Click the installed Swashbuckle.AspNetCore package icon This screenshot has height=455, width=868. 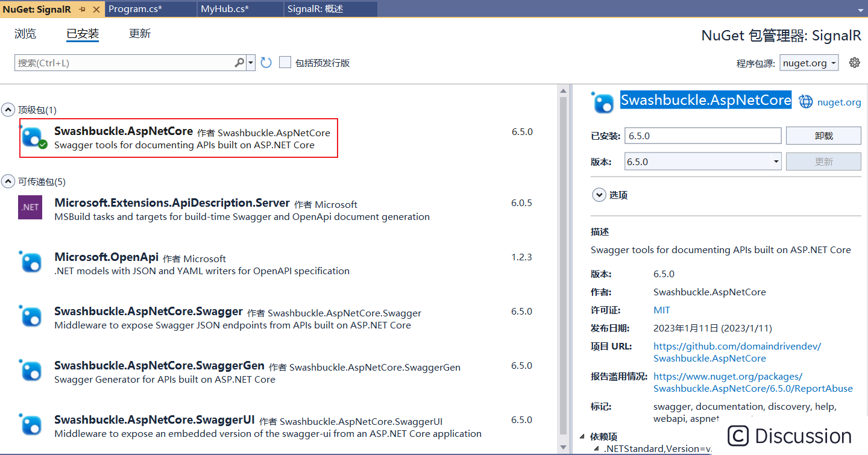[x=32, y=137]
